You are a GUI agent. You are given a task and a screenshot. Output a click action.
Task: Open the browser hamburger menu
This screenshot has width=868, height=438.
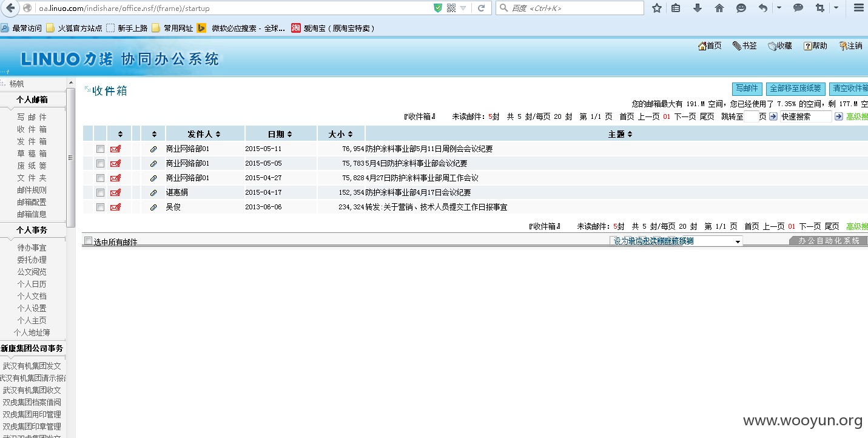click(x=858, y=8)
